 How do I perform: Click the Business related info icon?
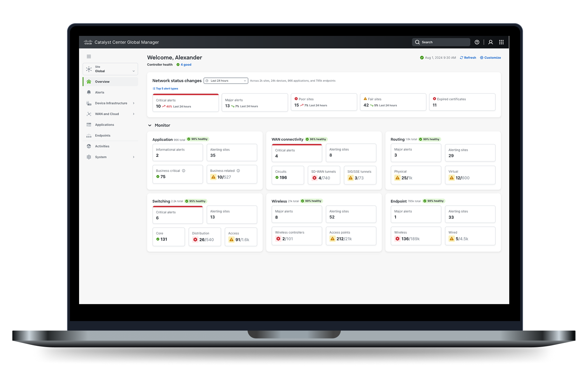pyautogui.click(x=238, y=171)
